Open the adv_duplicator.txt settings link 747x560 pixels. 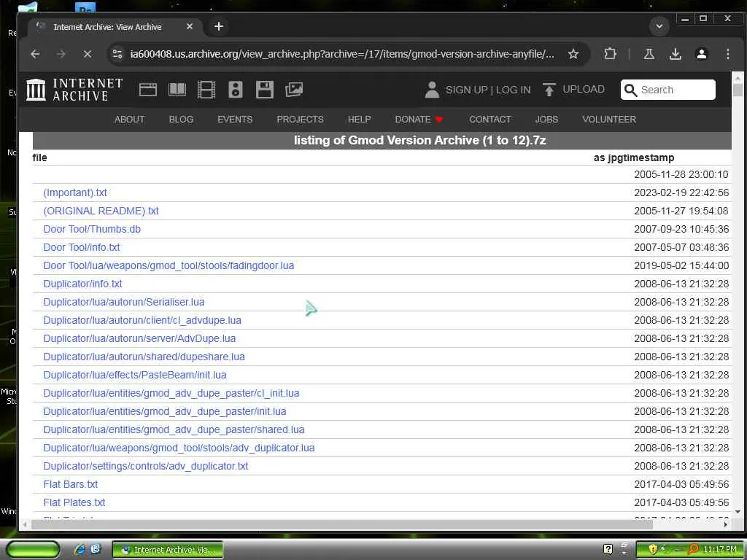click(146, 466)
